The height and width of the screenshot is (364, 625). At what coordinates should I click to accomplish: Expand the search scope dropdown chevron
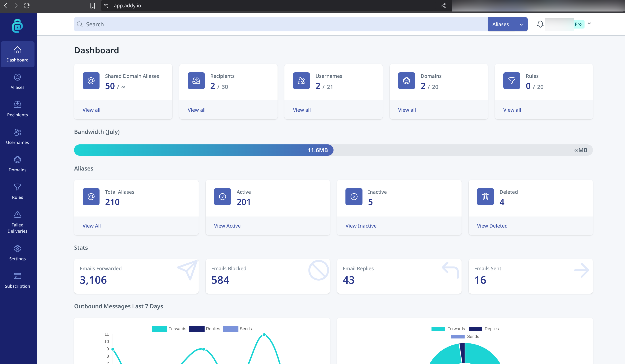pyautogui.click(x=521, y=24)
